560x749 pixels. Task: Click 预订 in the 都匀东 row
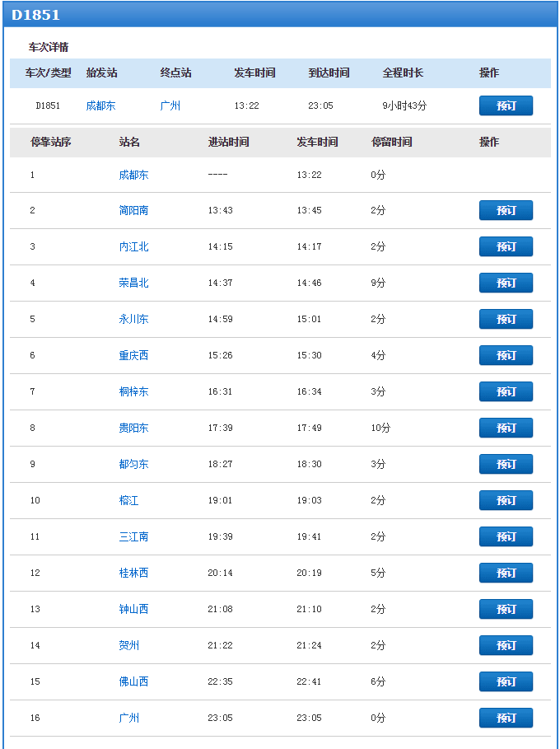(506, 464)
